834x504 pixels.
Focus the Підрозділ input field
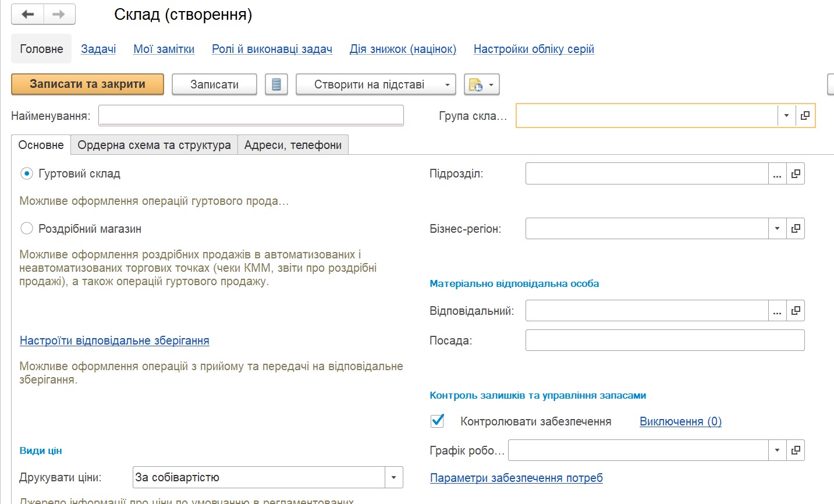click(647, 173)
